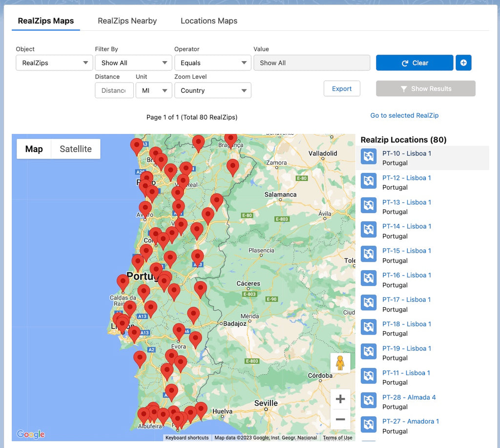Open the PT-18 - Lisboa 1 link

click(x=407, y=324)
